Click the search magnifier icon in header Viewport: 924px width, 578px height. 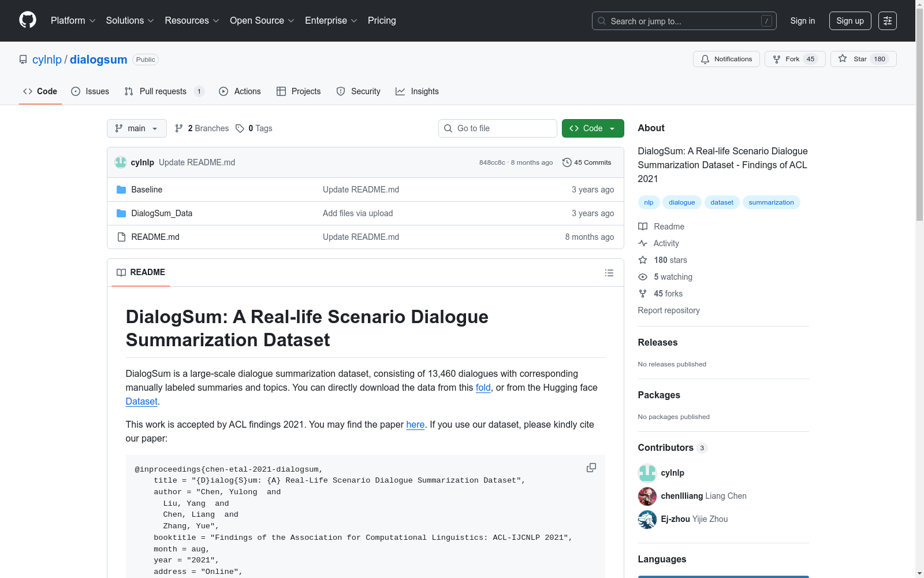tap(602, 21)
